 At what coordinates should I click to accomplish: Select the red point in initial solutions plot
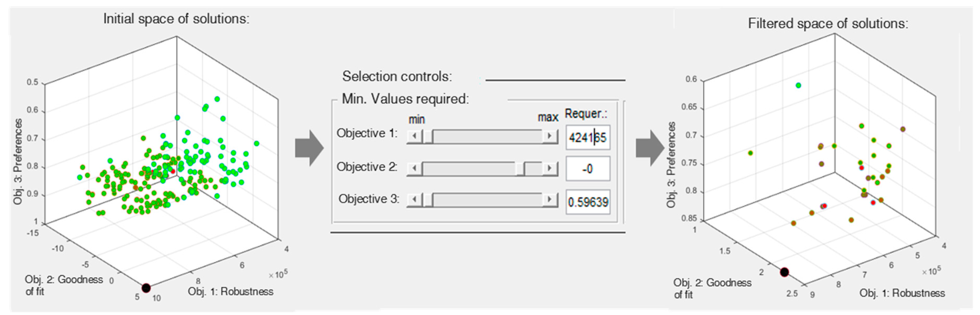(173, 171)
